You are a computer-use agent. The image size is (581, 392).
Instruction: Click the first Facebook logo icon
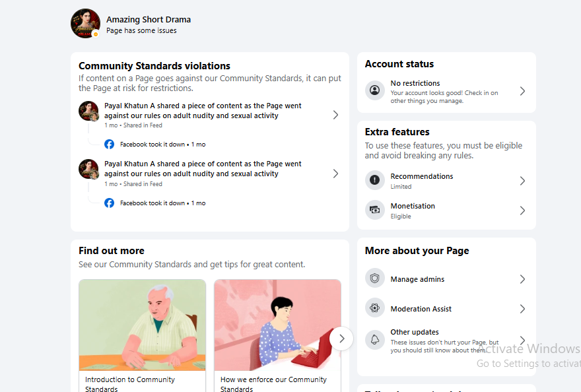point(110,144)
